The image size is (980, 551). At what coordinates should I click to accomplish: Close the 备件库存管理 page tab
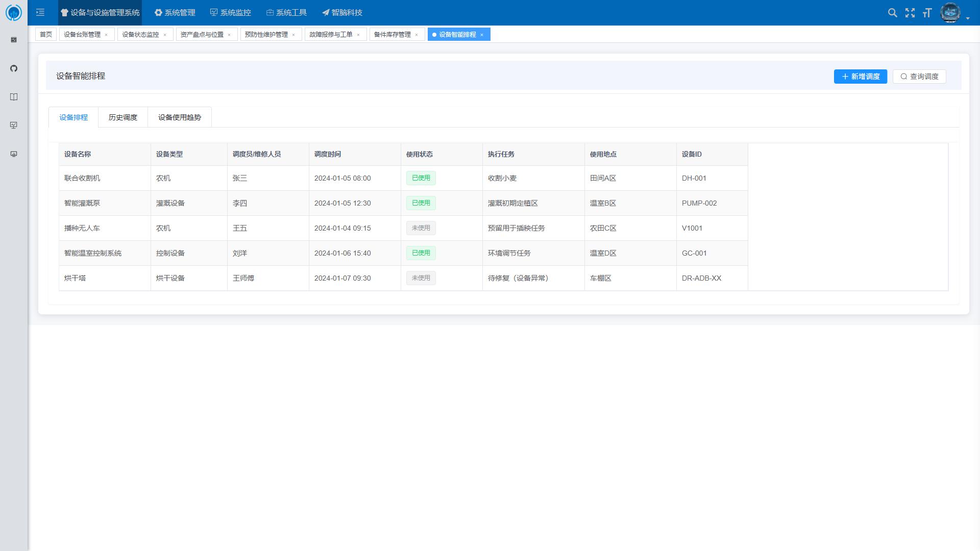pos(416,35)
